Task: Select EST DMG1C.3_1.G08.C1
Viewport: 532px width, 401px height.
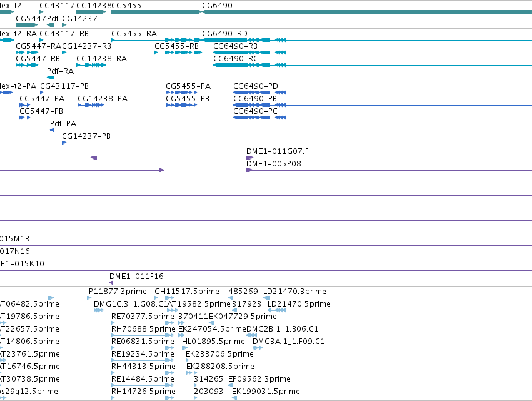Action: coord(130,304)
